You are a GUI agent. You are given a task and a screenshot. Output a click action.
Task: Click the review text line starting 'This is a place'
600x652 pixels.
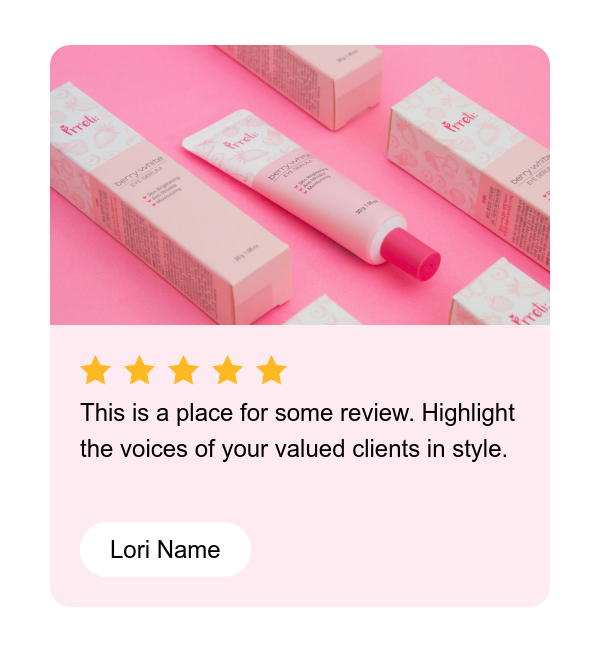(298, 412)
